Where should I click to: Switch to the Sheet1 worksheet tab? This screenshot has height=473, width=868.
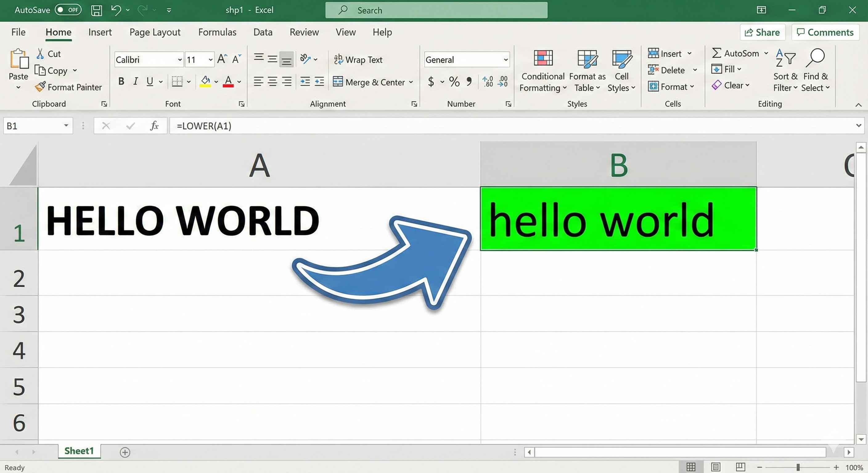79,451
